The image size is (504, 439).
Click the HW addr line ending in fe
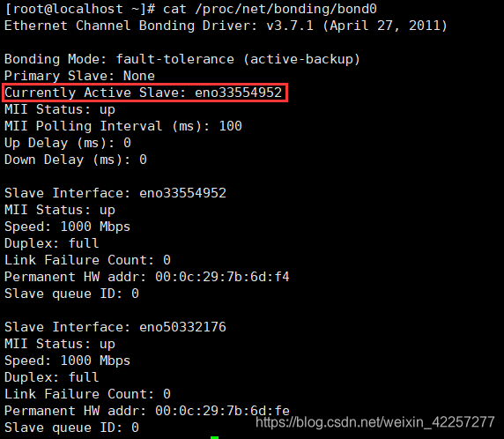[147, 411]
